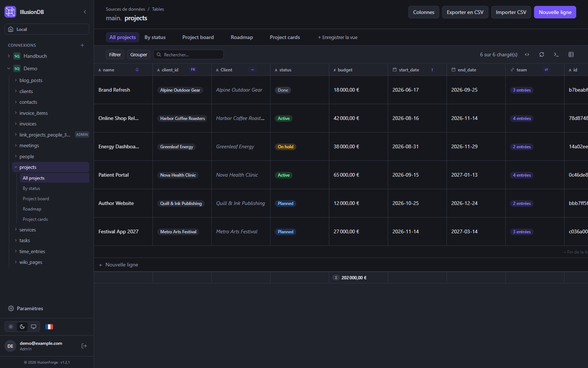The image size is (588, 368).
Task: Click the Colonnes button
Action: pyautogui.click(x=424, y=12)
